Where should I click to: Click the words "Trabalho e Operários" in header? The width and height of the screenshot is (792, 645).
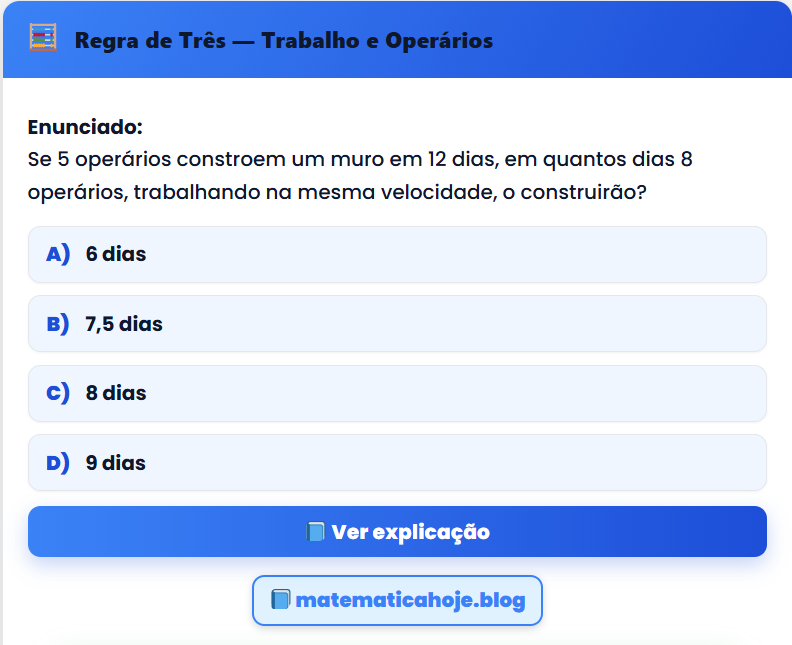point(377,41)
